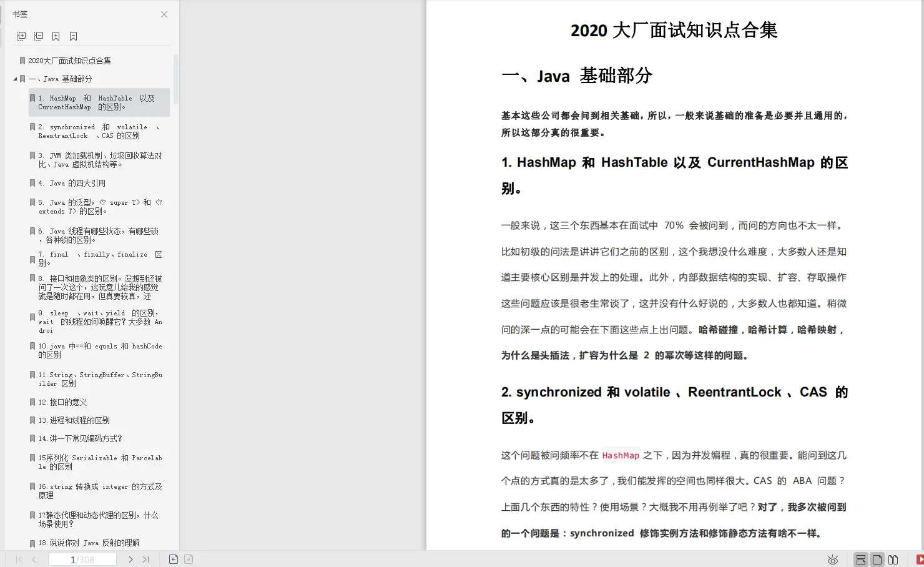The image size is (924, 567).
Task: Click the page number field 1/308
Action: (x=82, y=560)
